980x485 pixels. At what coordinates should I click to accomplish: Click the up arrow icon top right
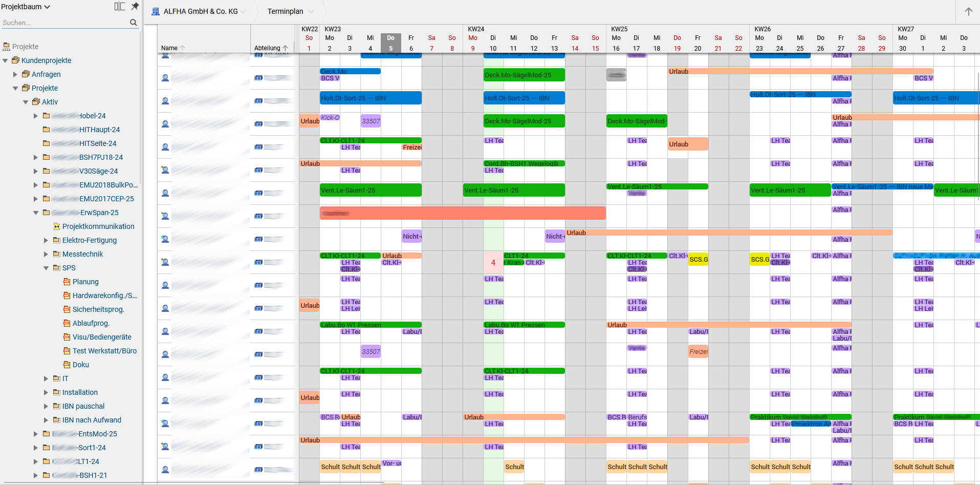pyautogui.click(x=968, y=11)
